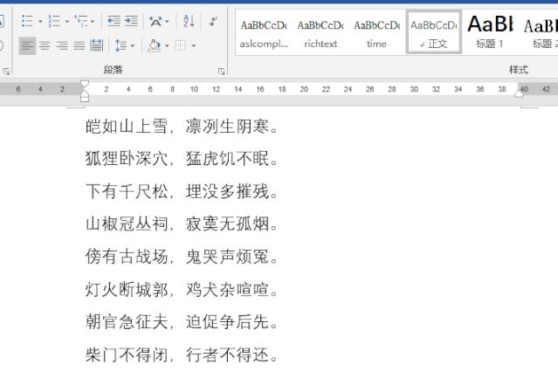The image size is (558, 392).
Task: Click the line 柴门不得闭，行者不得还。
Action: point(182,354)
